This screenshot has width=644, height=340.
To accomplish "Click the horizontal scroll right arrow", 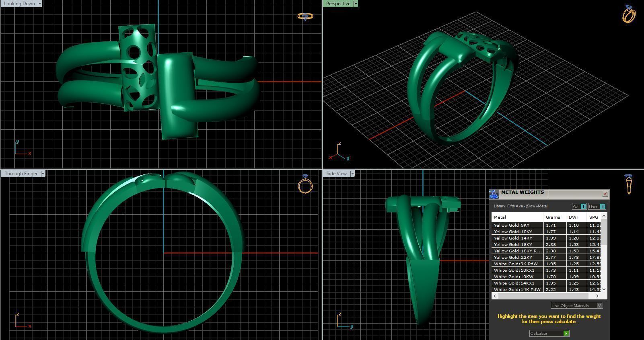I will click(597, 296).
